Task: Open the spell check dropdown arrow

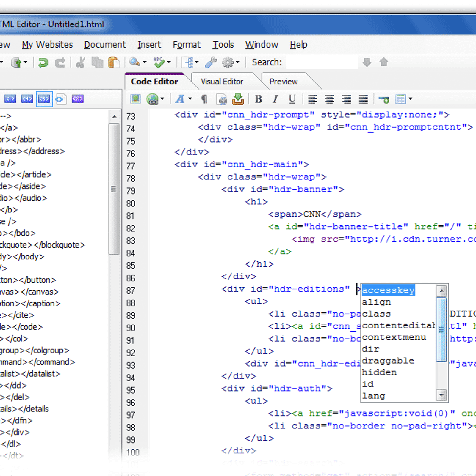Action: tap(169, 62)
